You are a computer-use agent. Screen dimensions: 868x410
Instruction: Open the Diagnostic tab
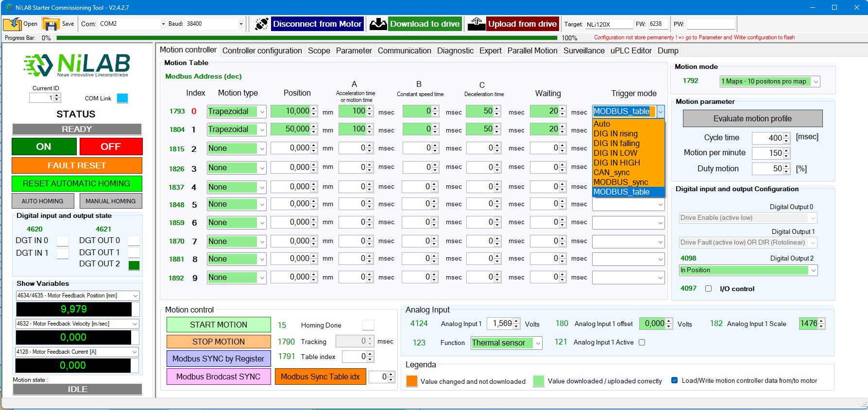455,50
